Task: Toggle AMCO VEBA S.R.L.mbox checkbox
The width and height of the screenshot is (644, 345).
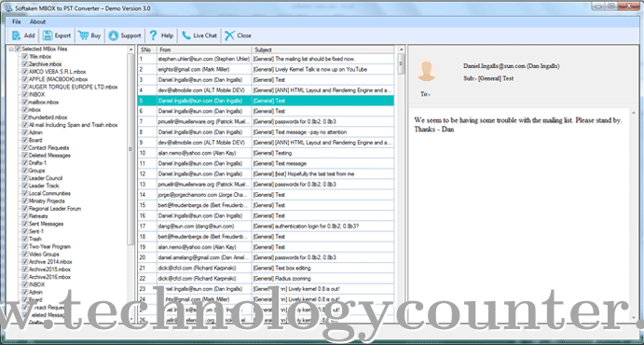Action: pos(25,72)
